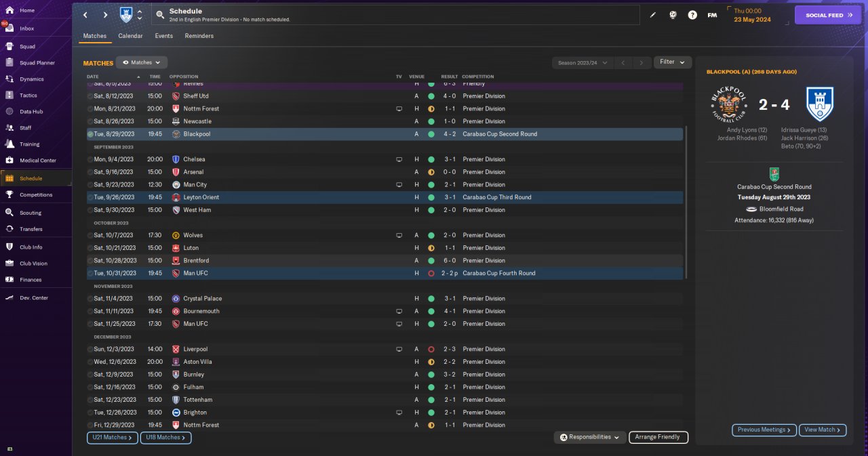Click the pencil edit icon in the top bar
The image size is (868, 456).
653,15
